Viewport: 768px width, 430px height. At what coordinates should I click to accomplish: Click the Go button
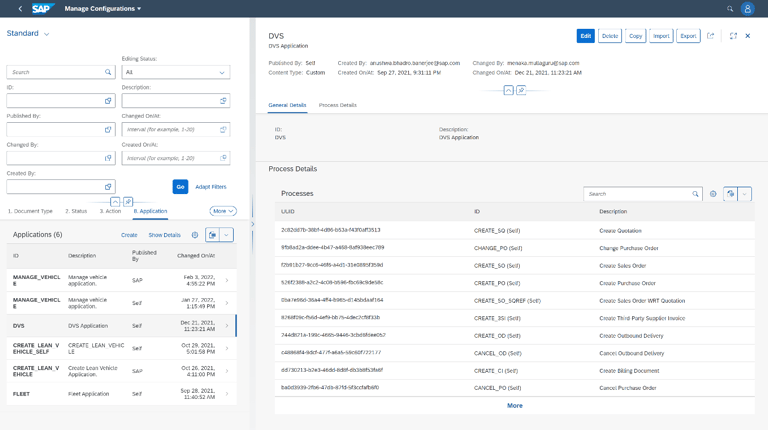point(180,187)
